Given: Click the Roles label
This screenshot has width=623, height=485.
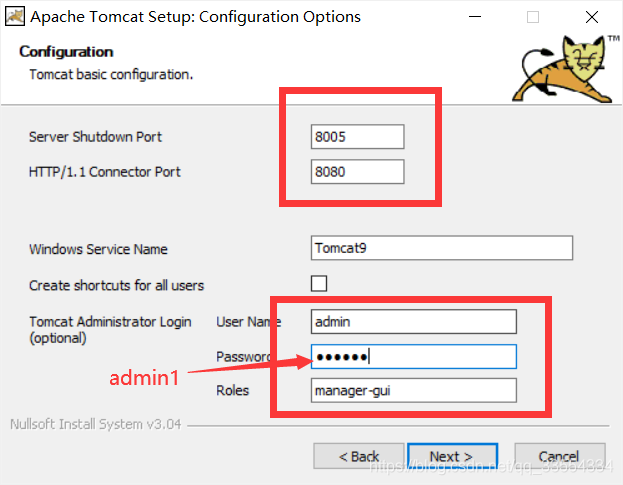Looking at the screenshot, I should [232, 390].
